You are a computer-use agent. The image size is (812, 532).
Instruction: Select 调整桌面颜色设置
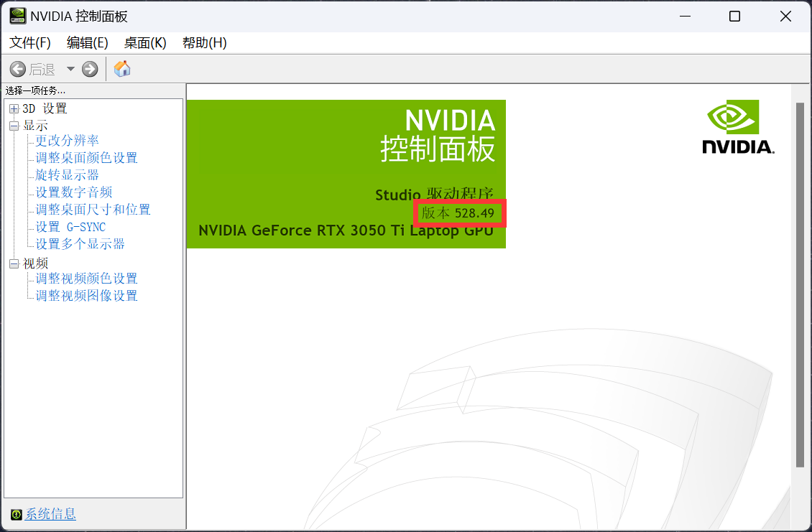tap(86, 158)
